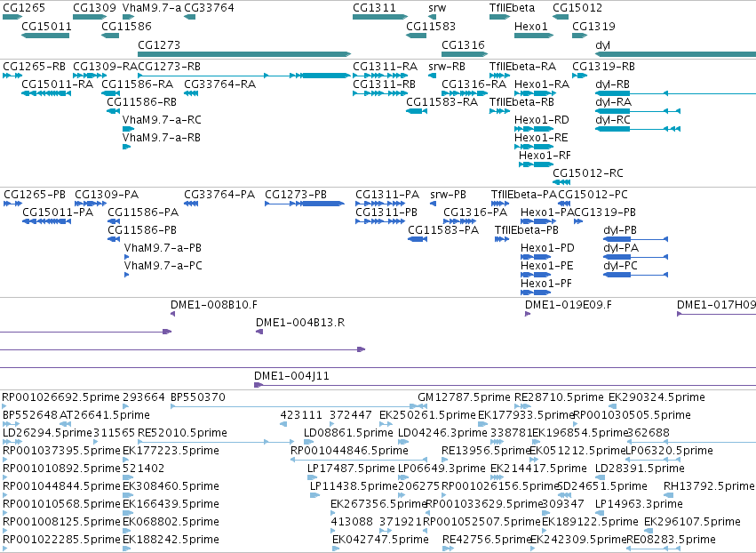Click the srw gene label
This screenshot has height=553, width=756.
pyautogui.click(x=437, y=8)
